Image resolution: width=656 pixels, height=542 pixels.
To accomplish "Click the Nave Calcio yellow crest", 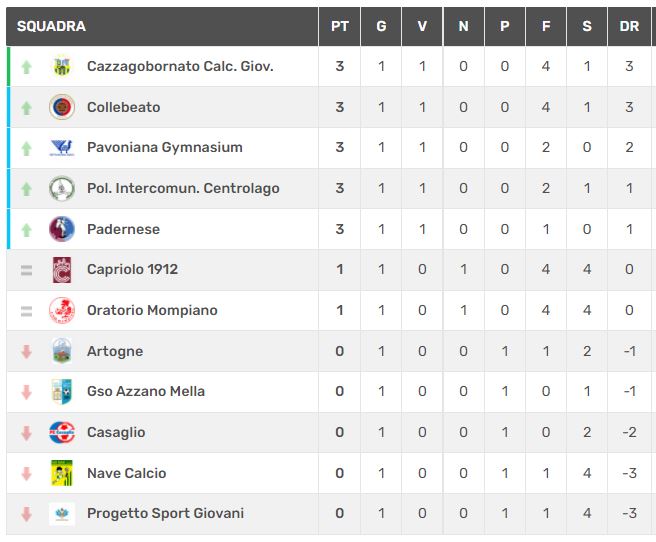I will point(61,473).
